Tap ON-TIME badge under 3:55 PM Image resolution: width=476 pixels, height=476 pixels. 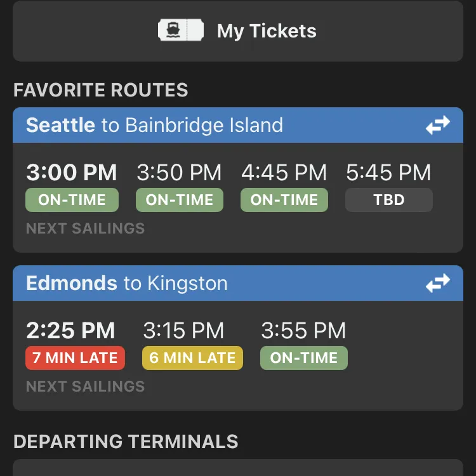(304, 358)
